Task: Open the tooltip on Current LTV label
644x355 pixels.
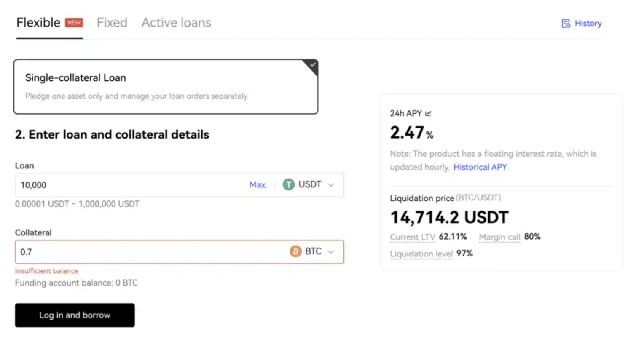Action: (x=412, y=237)
